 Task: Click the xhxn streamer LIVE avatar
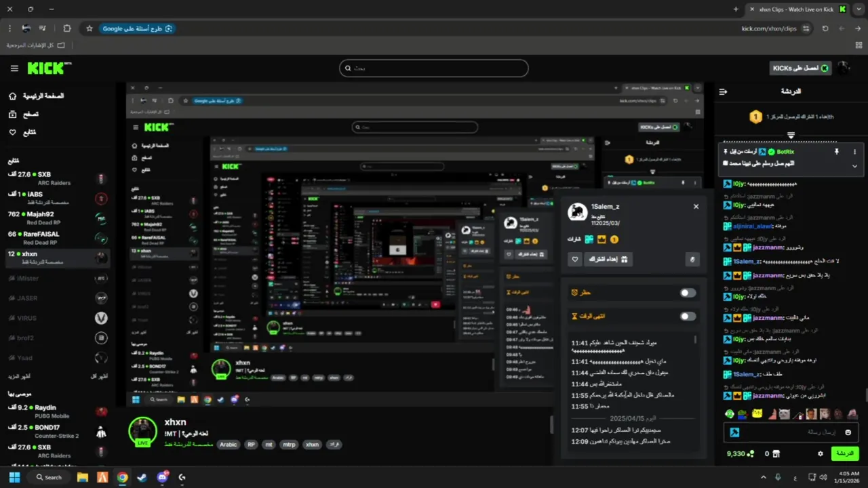pyautogui.click(x=143, y=432)
